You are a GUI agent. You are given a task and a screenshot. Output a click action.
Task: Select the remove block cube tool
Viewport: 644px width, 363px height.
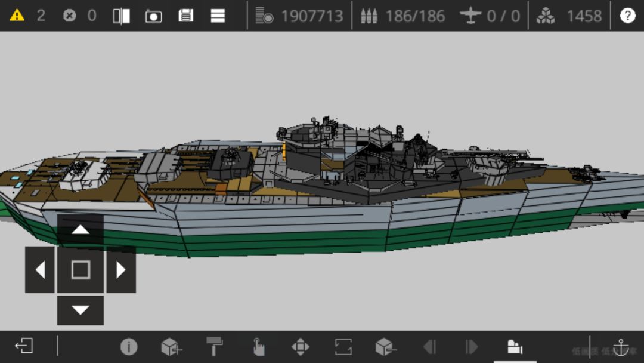click(386, 346)
